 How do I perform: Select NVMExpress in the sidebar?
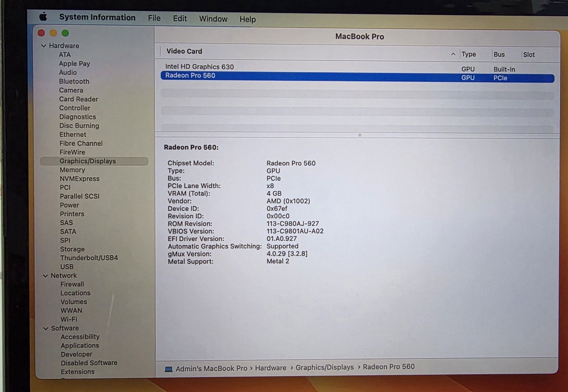click(x=80, y=179)
